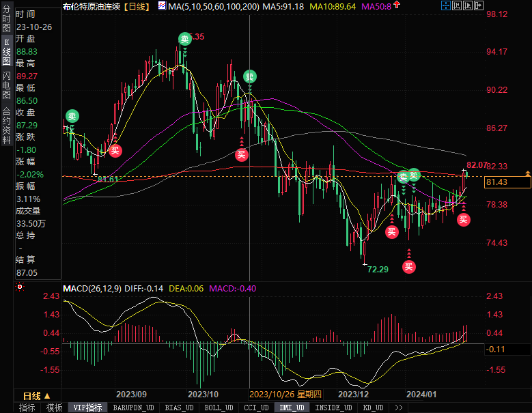The height and width of the screenshot is (413, 532).
Task: Open the 合约资料 contract info tab
Action: pos(6,122)
